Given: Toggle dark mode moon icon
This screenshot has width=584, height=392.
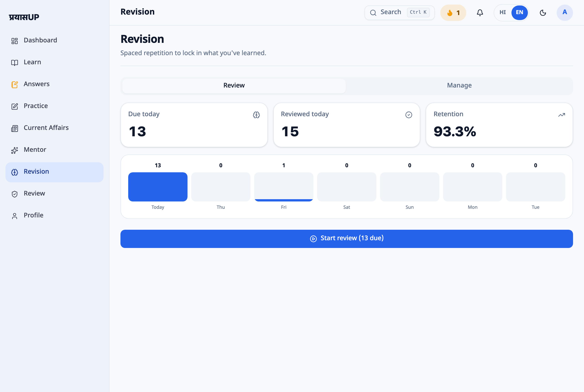Looking at the screenshot, I should click(543, 13).
